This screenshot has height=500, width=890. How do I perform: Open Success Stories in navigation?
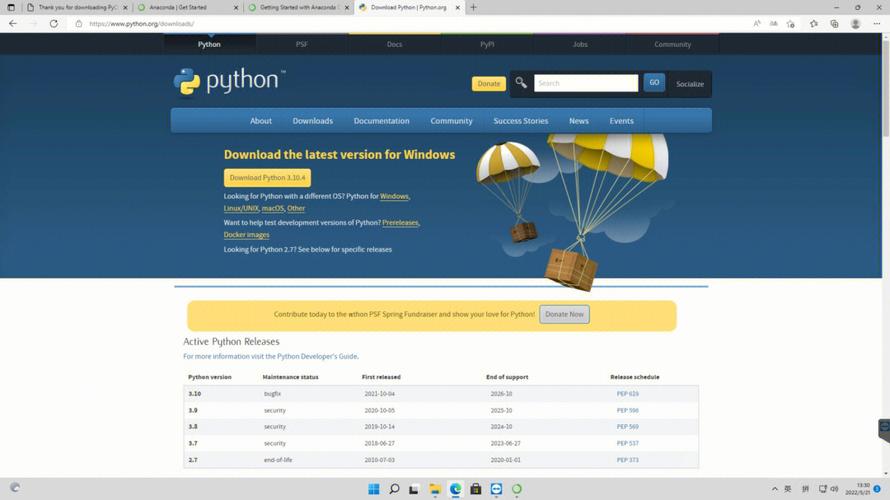coord(520,121)
